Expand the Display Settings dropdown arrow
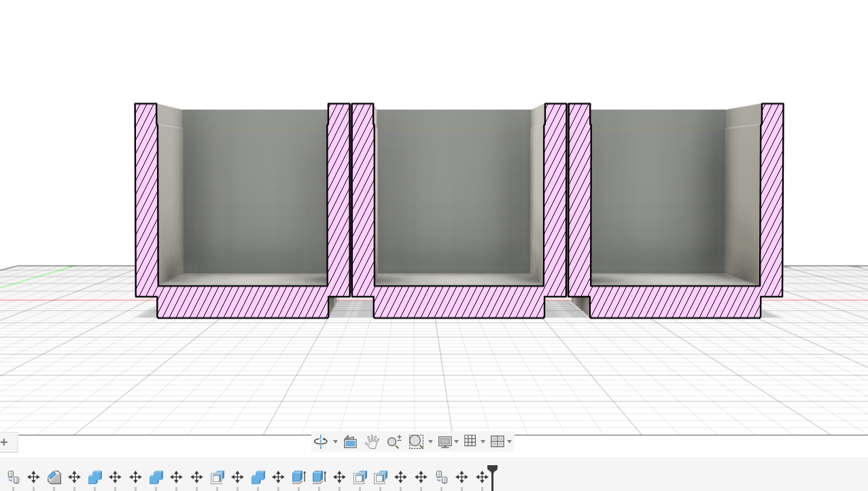 [456, 442]
